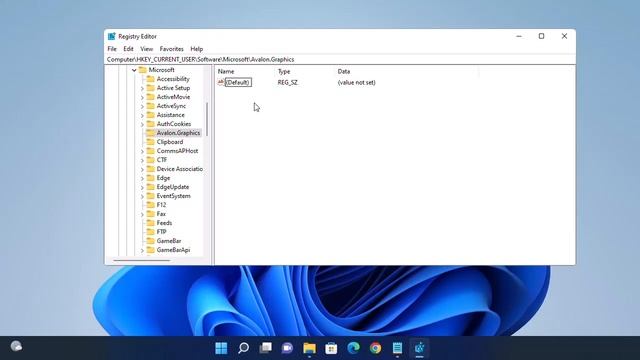The width and height of the screenshot is (640, 360).
Task: Click the tree pane horizontal scrollbar
Action: pos(142,260)
